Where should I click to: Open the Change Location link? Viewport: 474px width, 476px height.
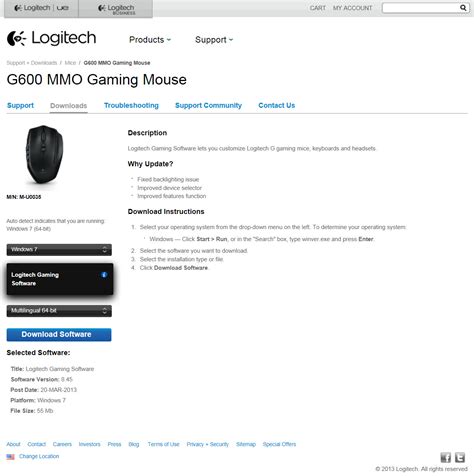[39, 456]
